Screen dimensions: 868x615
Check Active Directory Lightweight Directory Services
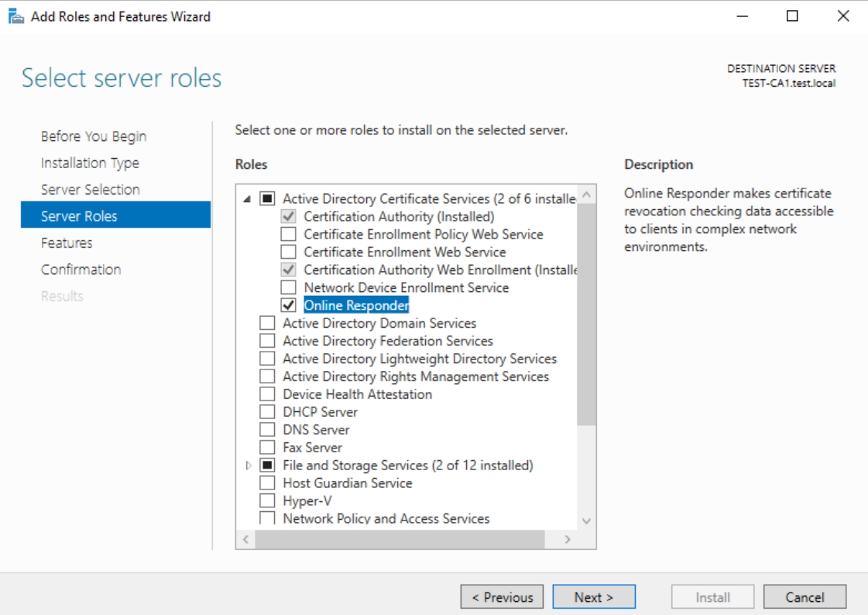tap(267, 358)
